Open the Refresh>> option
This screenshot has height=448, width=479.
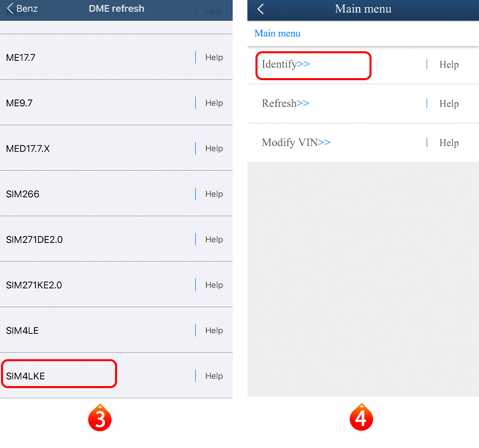(285, 104)
